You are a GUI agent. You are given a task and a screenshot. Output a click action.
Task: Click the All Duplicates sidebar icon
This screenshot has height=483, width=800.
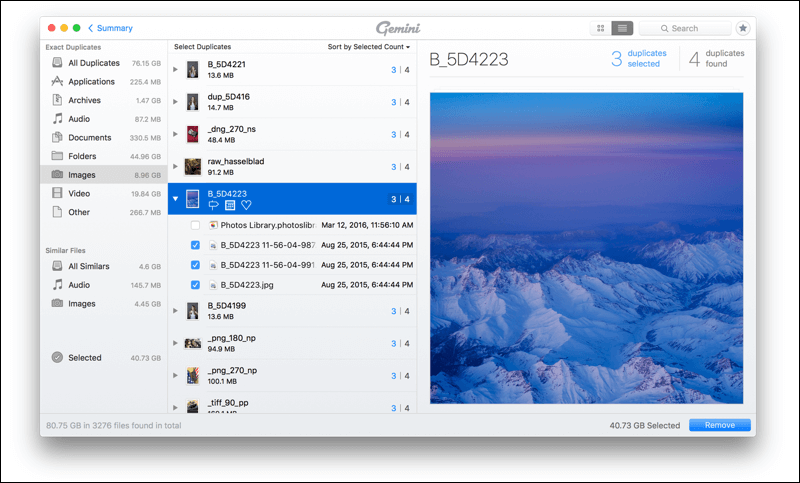tap(57, 63)
